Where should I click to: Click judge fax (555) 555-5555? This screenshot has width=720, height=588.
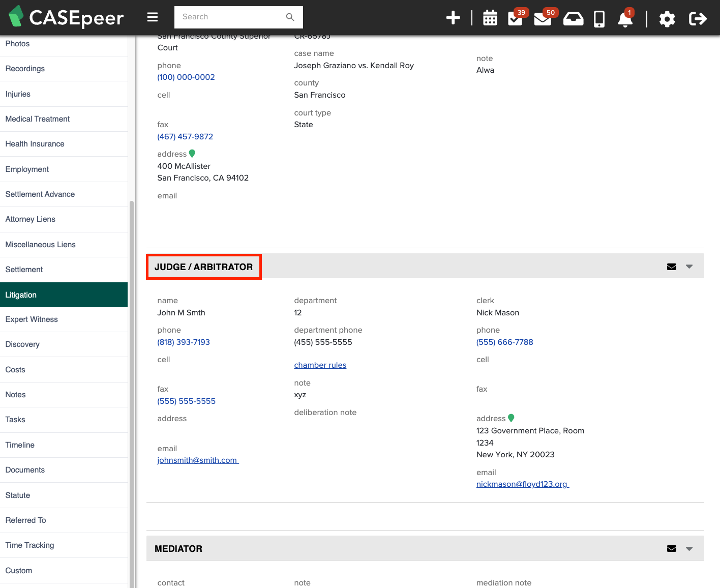coord(187,401)
